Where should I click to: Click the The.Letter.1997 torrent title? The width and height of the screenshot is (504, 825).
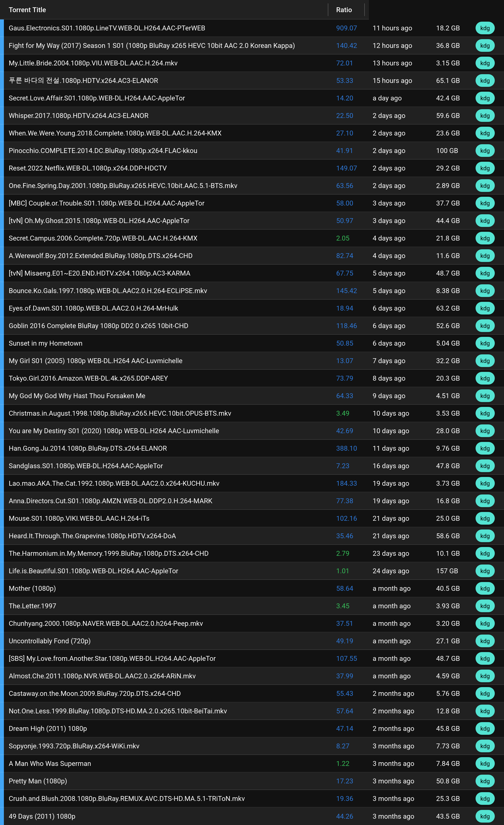32,606
